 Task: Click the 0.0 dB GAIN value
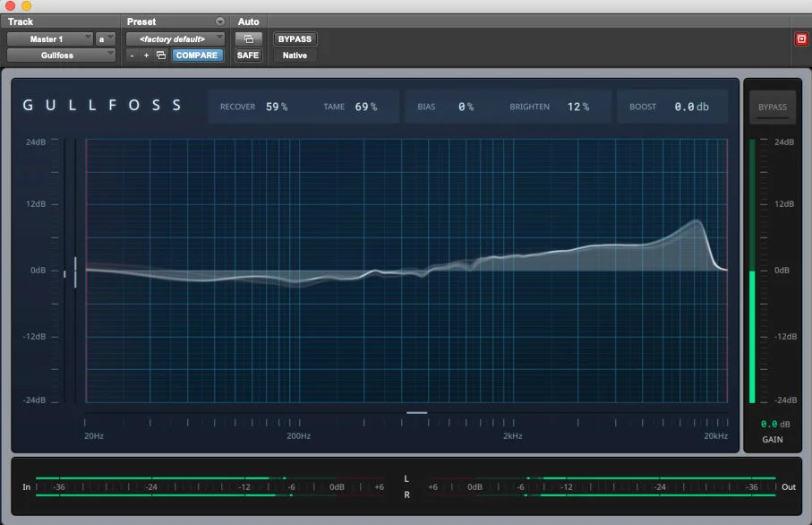(x=775, y=424)
